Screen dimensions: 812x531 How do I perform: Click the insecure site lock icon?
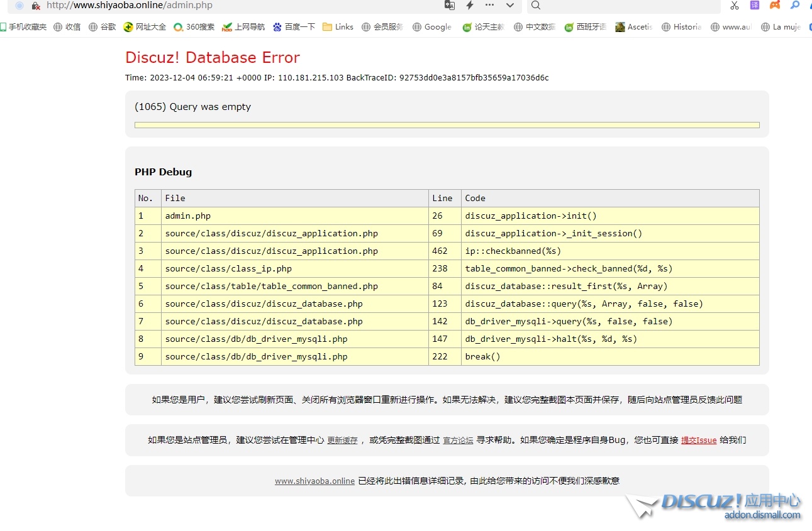(x=36, y=6)
